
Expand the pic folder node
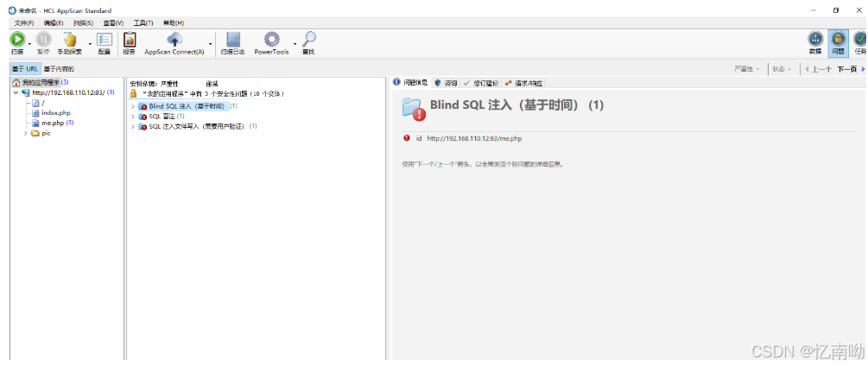pyautogui.click(x=25, y=133)
